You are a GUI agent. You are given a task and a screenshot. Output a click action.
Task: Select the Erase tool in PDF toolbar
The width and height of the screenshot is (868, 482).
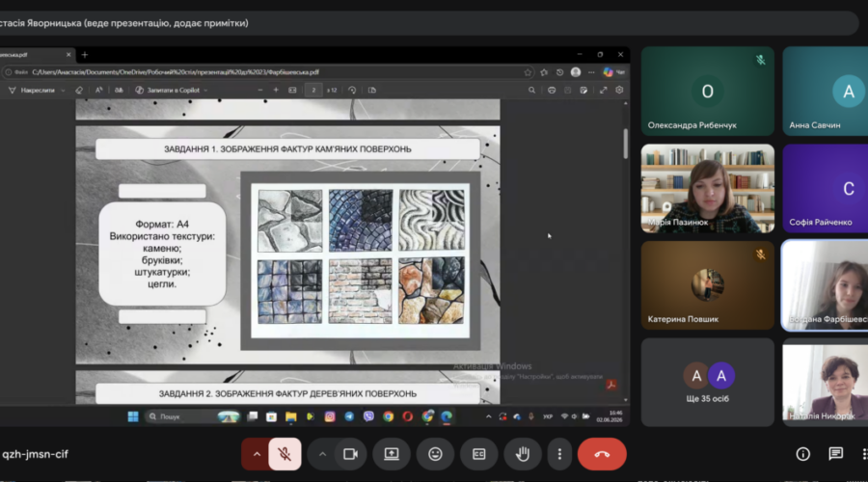pyautogui.click(x=79, y=91)
